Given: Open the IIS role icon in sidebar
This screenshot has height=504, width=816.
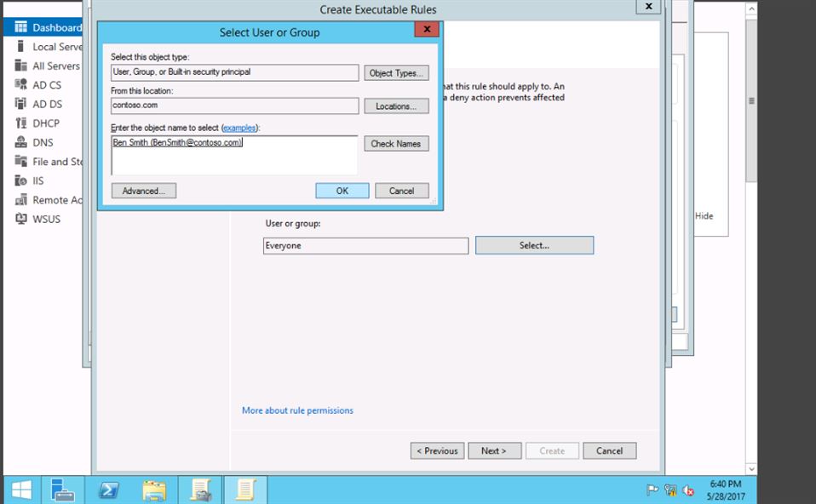Looking at the screenshot, I should [20, 180].
